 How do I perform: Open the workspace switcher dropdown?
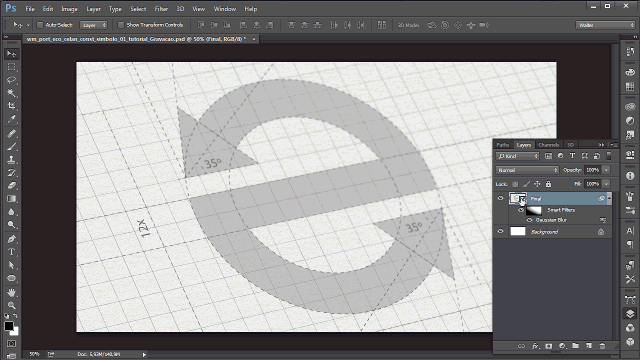606,25
